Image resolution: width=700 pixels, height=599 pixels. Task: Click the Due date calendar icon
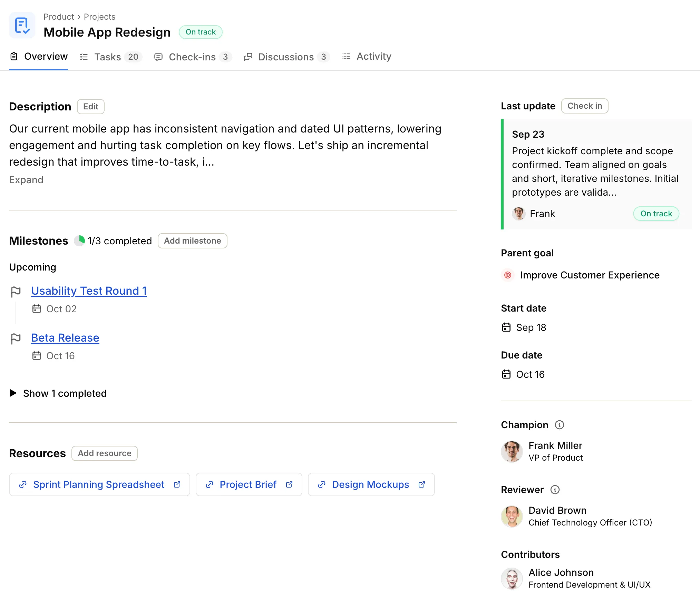pyautogui.click(x=506, y=374)
